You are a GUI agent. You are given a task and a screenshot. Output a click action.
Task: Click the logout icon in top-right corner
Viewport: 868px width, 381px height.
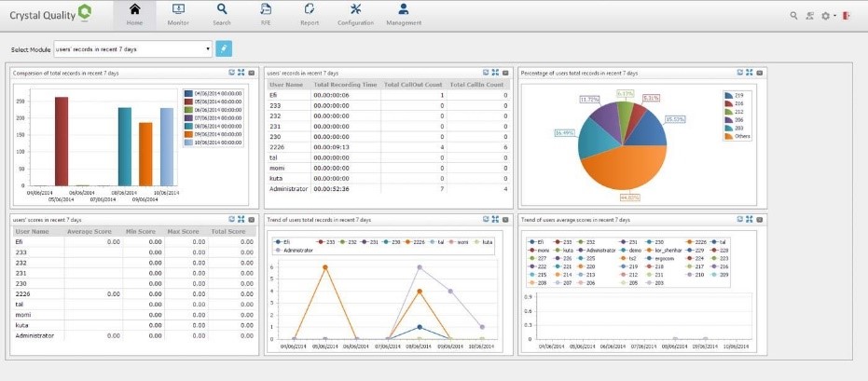[x=846, y=16]
